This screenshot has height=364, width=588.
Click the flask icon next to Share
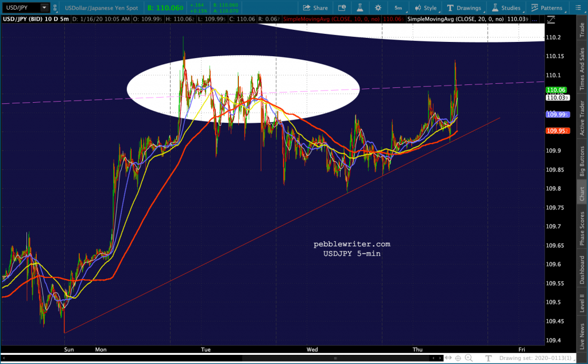360,8
